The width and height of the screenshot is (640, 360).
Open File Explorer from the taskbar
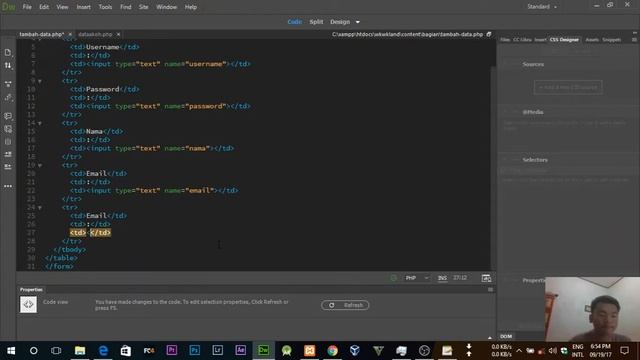[80, 351]
